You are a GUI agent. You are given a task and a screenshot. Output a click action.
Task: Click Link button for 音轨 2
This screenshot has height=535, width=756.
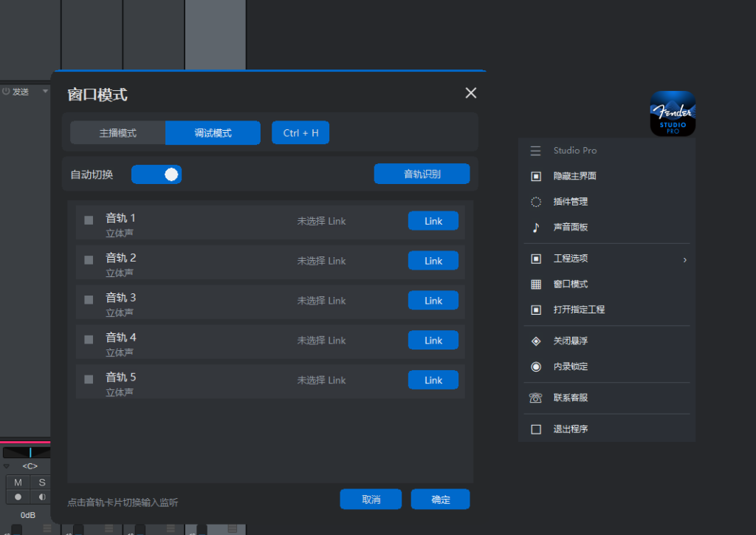point(433,261)
